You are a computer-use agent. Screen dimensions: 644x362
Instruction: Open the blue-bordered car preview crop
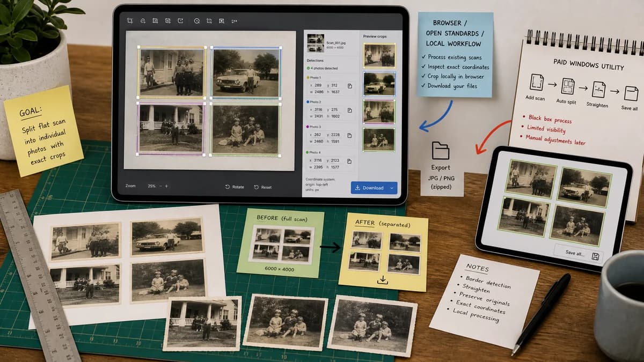click(379, 84)
